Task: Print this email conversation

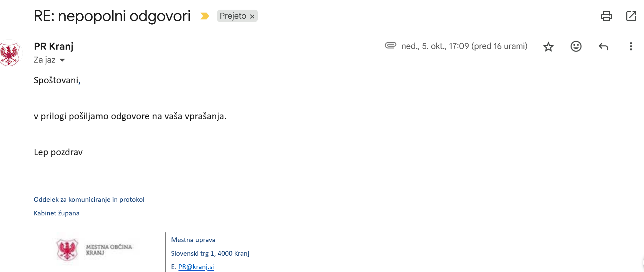Action: (606, 16)
